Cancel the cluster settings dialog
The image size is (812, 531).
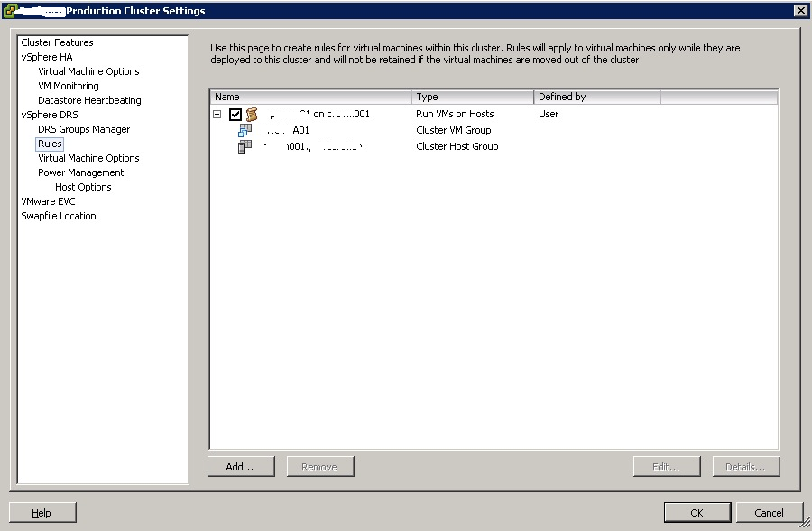[770, 513]
